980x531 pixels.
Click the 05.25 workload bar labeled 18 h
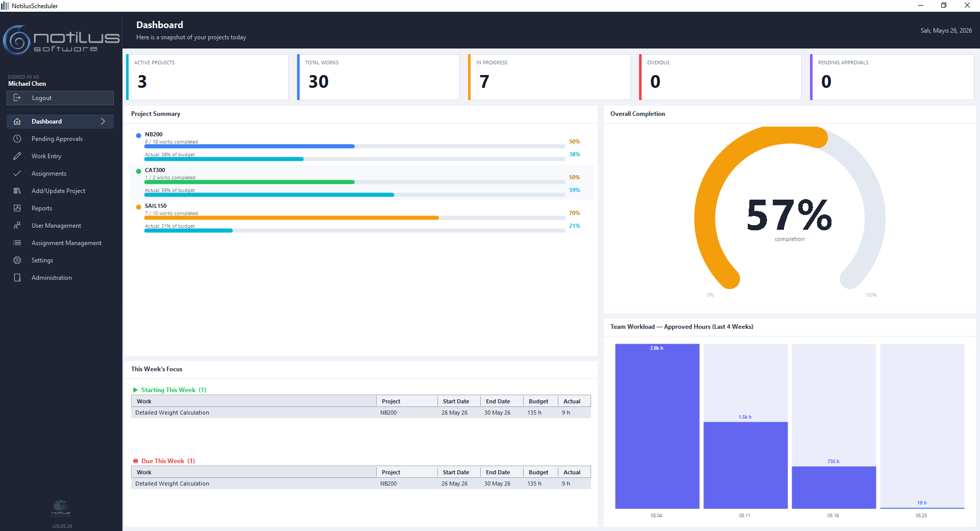(922, 508)
